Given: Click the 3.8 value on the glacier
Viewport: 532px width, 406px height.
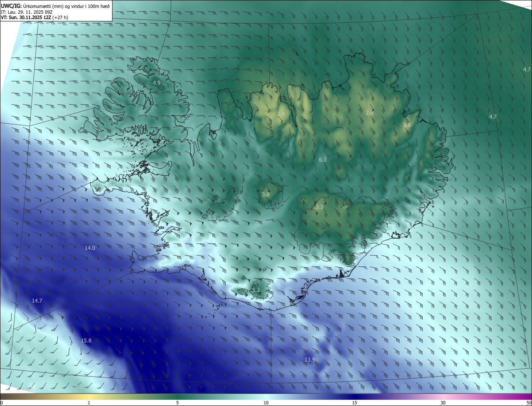Looking at the screenshot, I should (266, 194).
